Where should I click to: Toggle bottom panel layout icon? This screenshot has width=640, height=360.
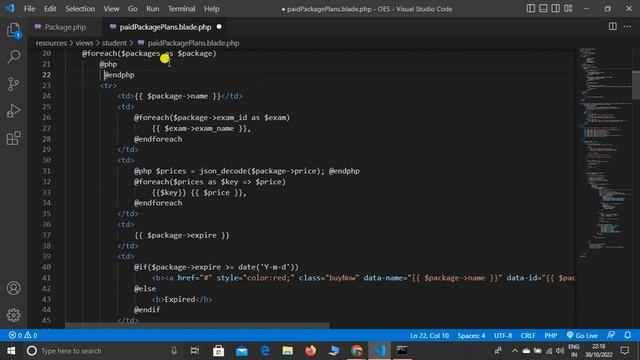[543, 9]
